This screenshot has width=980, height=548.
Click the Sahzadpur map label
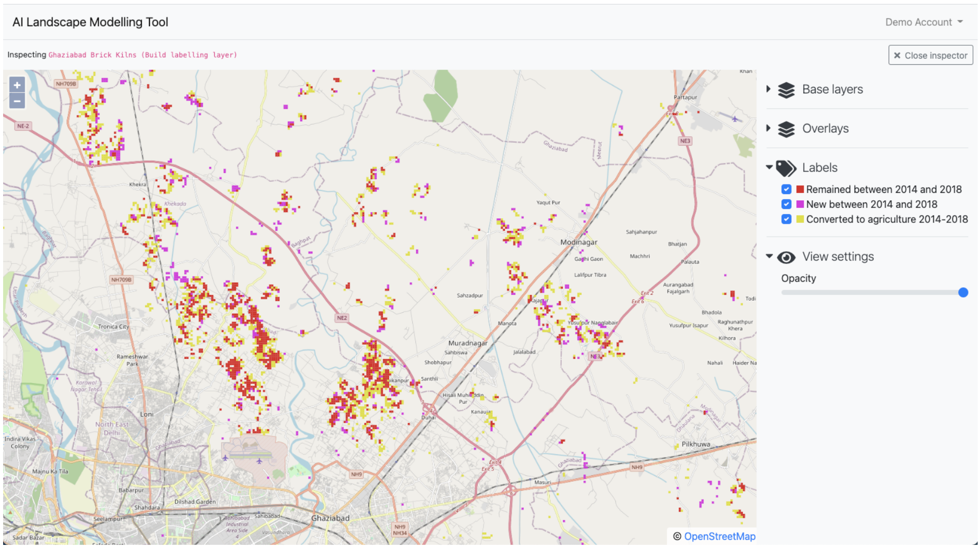pos(470,295)
